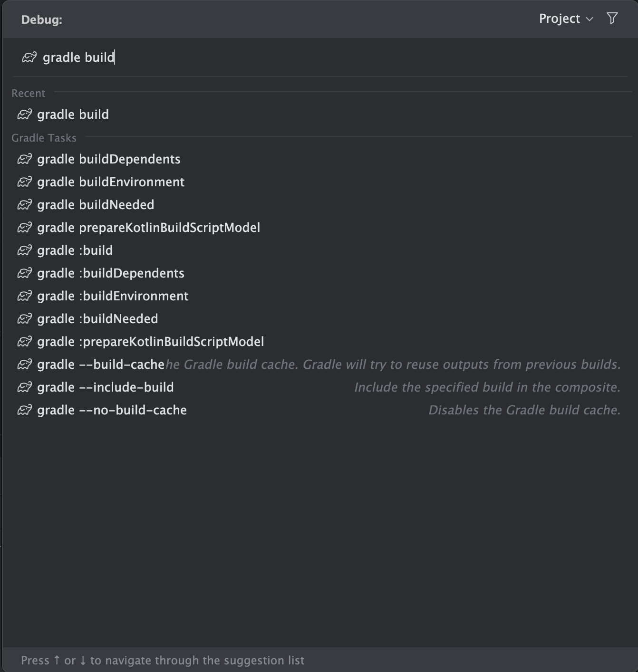Select 'gradle --build-cache' option
The height and width of the screenshot is (672, 638).
click(x=101, y=365)
